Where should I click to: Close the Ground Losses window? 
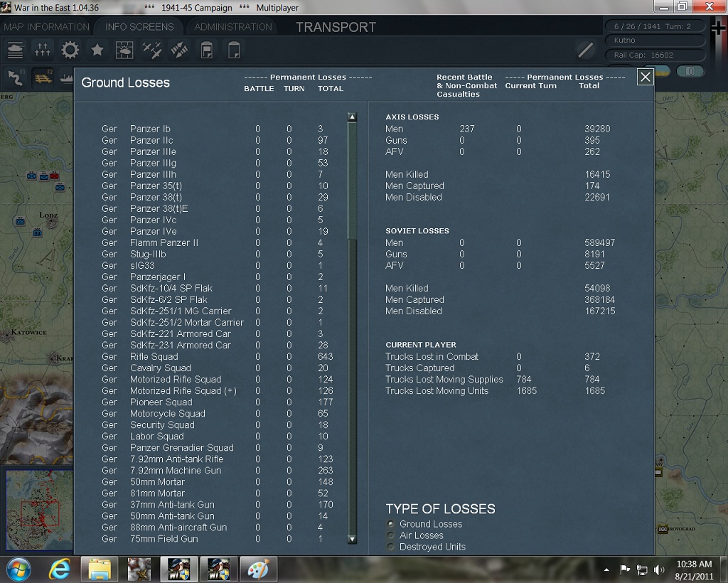pyautogui.click(x=646, y=77)
